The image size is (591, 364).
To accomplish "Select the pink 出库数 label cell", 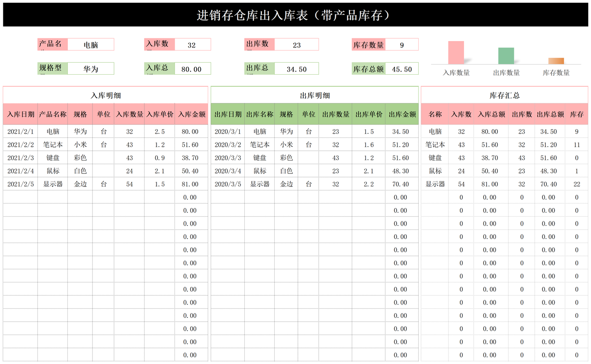I will 259,45.
